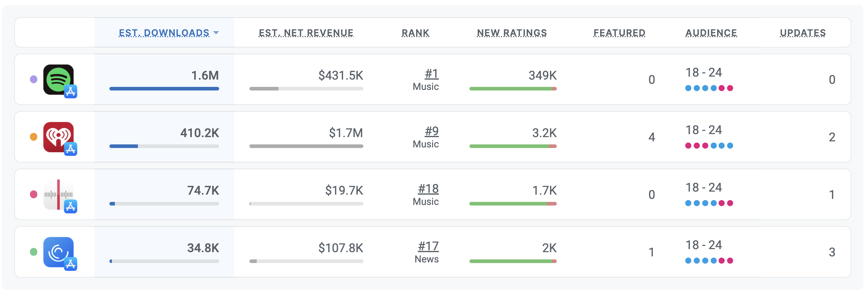Open the iHeartRadio app icon
Screen dimensions: 868x293
(58, 137)
